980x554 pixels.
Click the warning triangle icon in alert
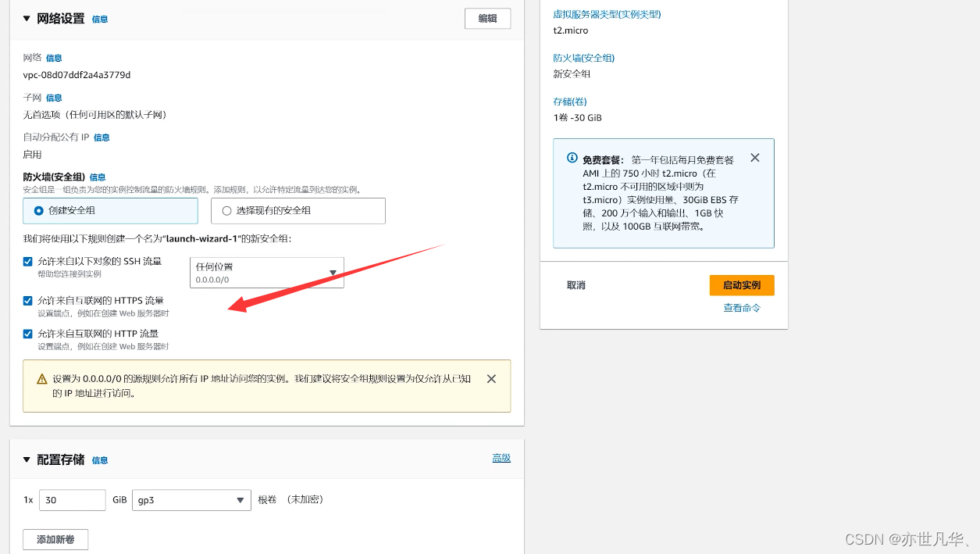click(42, 379)
